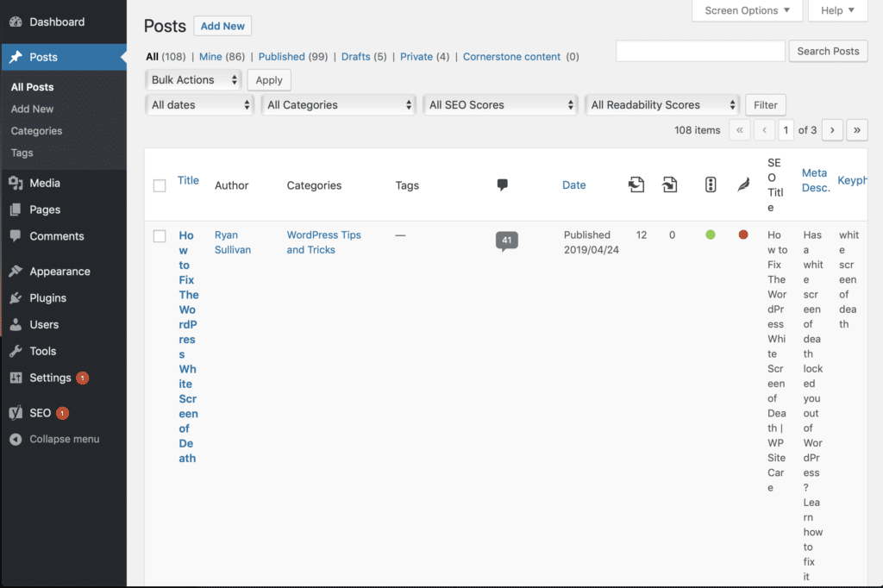883x588 pixels.
Task: Click the Add New button beside Posts heading
Action: 222,27
